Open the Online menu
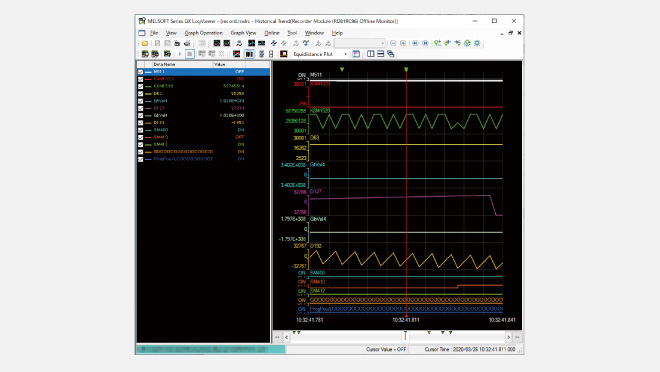 pos(271,33)
